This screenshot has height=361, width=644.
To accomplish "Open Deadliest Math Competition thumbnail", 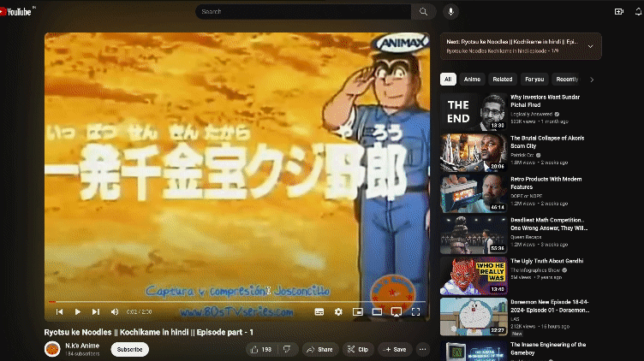I will (x=473, y=234).
